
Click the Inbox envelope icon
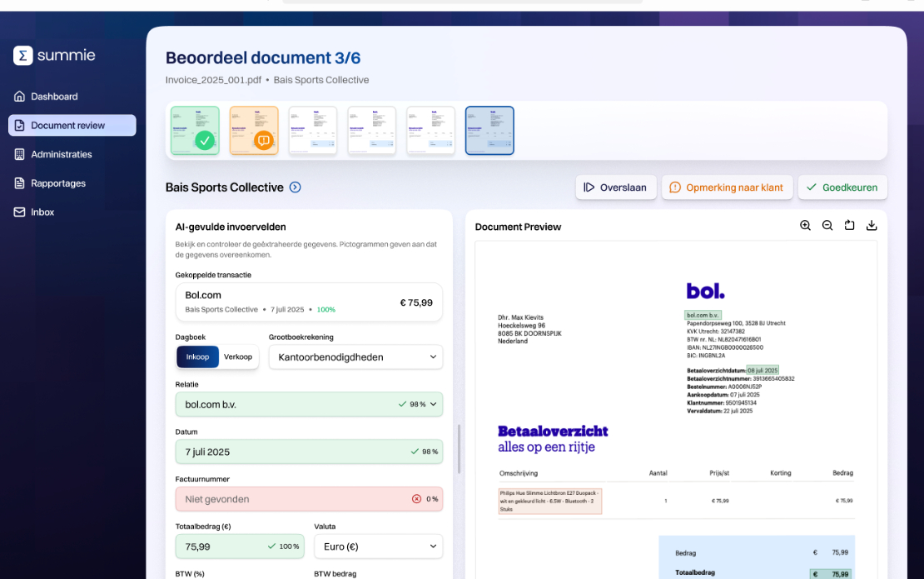tap(20, 212)
